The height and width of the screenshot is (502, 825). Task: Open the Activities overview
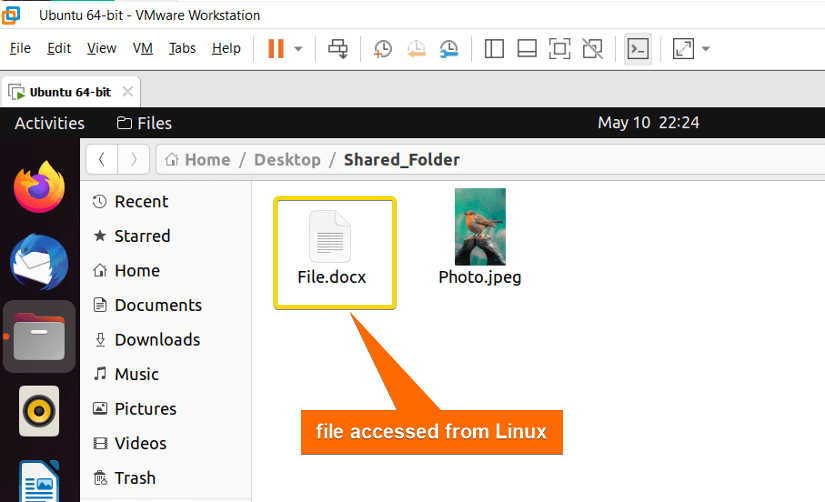click(x=49, y=123)
